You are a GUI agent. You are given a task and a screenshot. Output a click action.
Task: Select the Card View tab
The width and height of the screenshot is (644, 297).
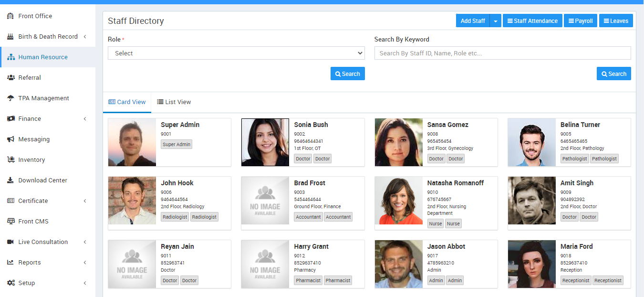(x=127, y=102)
